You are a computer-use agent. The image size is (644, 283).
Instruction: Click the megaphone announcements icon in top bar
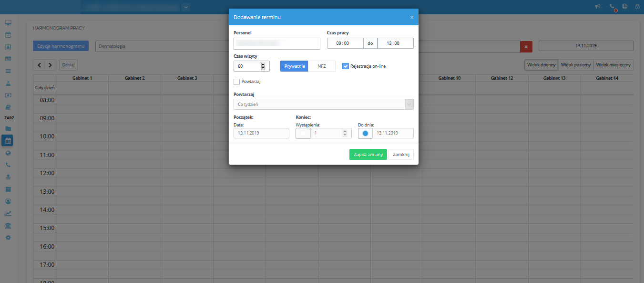[598, 7]
